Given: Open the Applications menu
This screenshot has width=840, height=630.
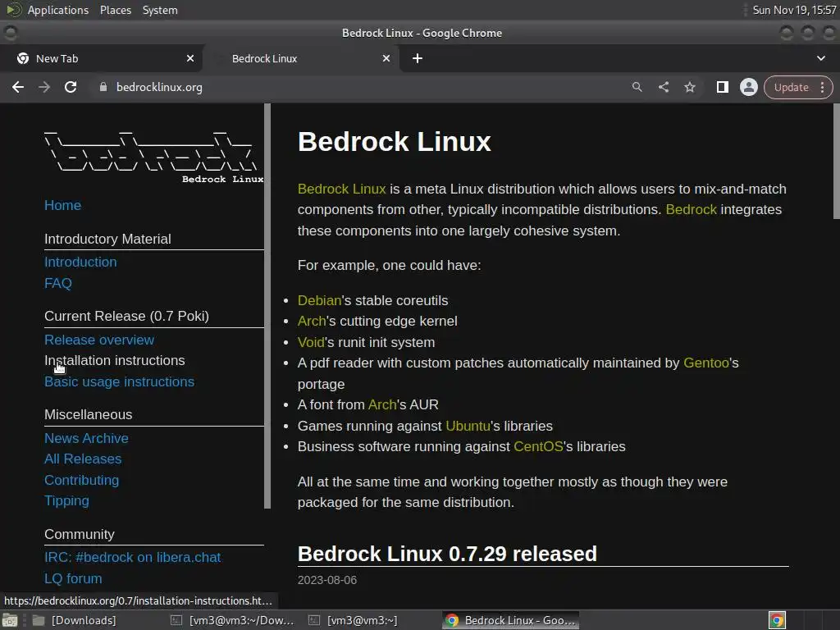Looking at the screenshot, I should [x=58, y=10].
